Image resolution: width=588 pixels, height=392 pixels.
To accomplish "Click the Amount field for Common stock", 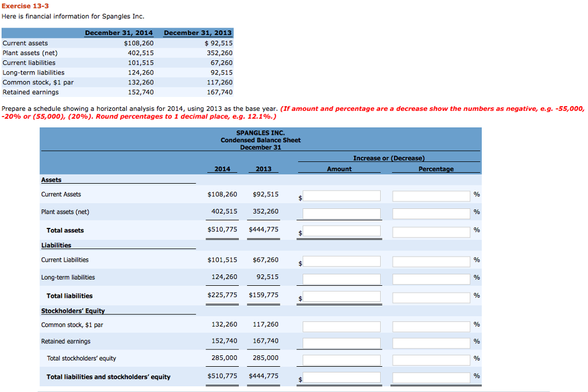I will (342, 325).
